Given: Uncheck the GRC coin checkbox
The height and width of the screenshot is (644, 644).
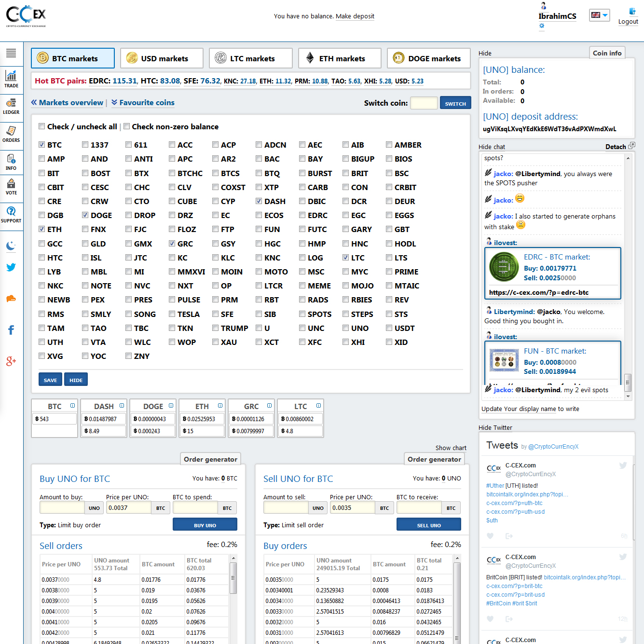Looking at the screenshot, I should 172,244.
